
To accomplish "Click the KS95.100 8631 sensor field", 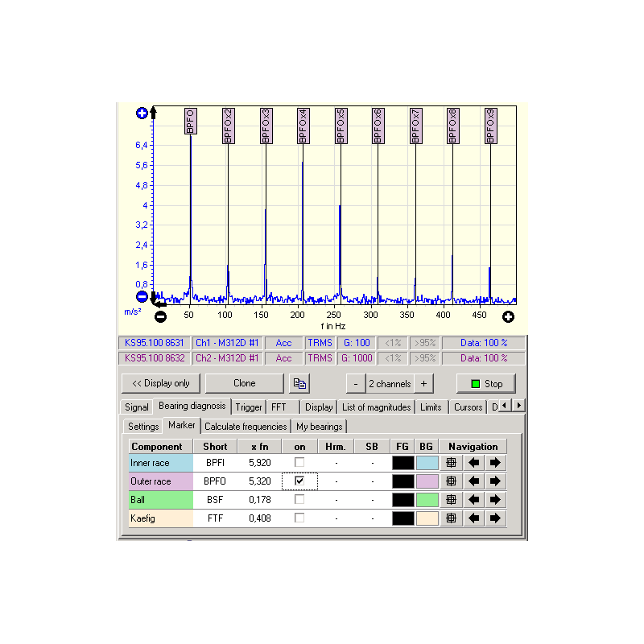I will point(155,343).
